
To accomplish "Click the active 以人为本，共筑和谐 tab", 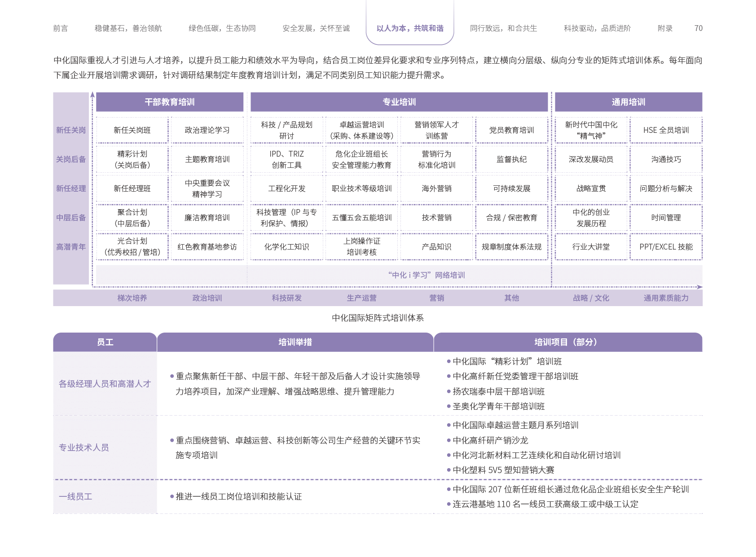I will 410,28.
